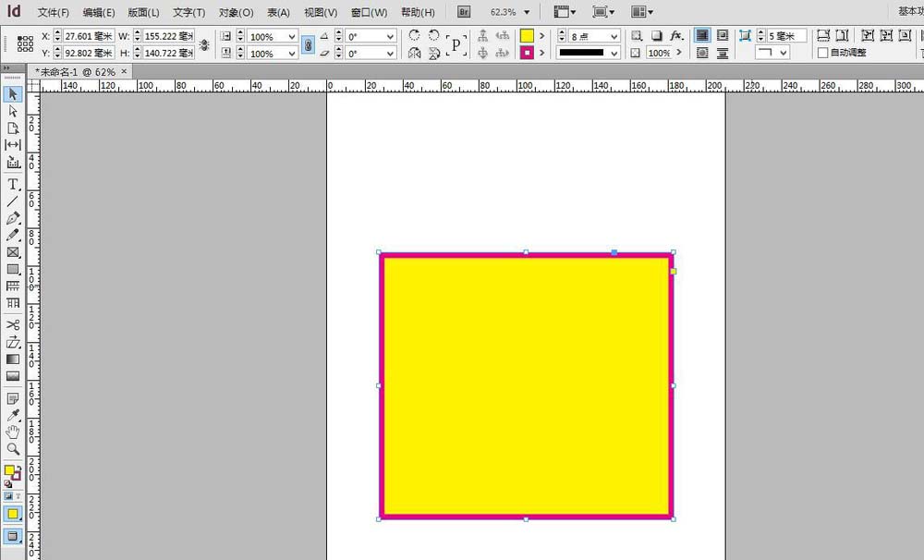Select the Page tool
The width and height of the screenshot is (924, 560).
(x=13, y=128)
